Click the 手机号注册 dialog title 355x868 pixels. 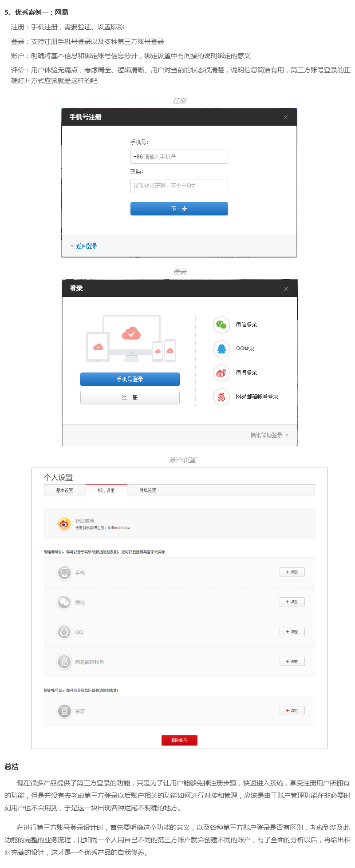coord(86,117)
